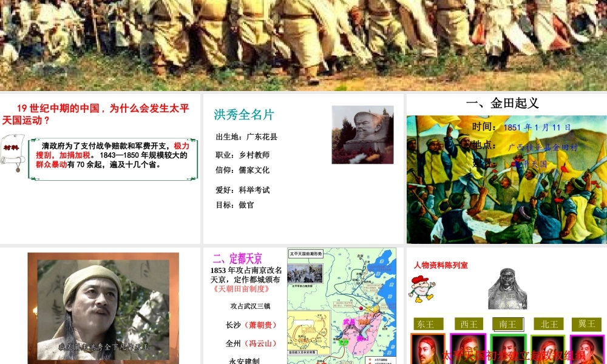Select the line 出生地：广东花县
The width and height of the screenshot is (607, 364).
click(x=246, y=137)
